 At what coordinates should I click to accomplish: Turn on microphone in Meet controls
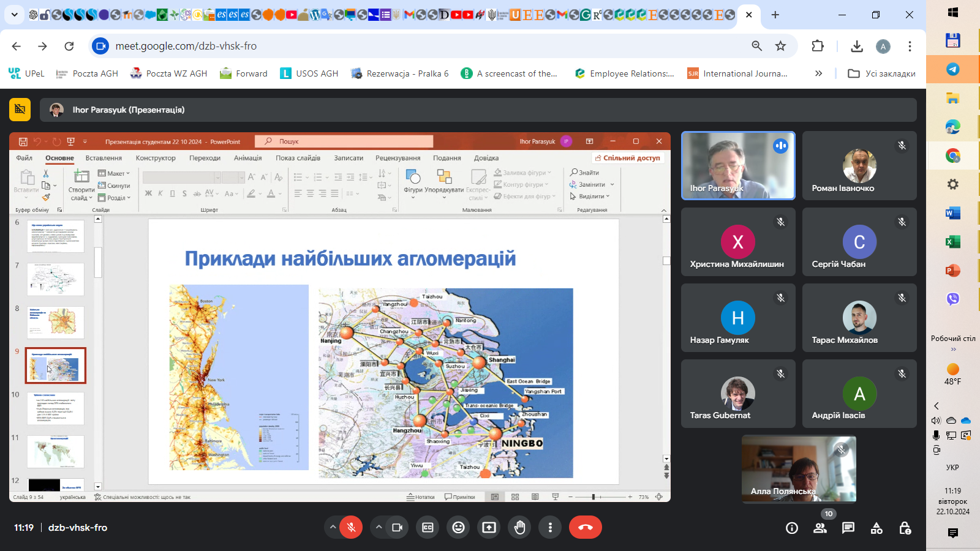click(351, 527)
